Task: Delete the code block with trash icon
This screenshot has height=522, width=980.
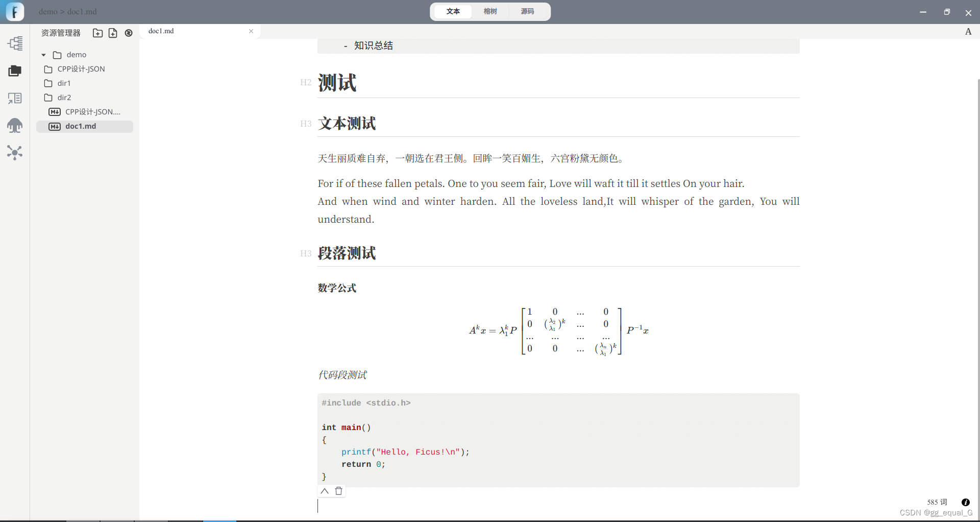Action: coord(339,491)
